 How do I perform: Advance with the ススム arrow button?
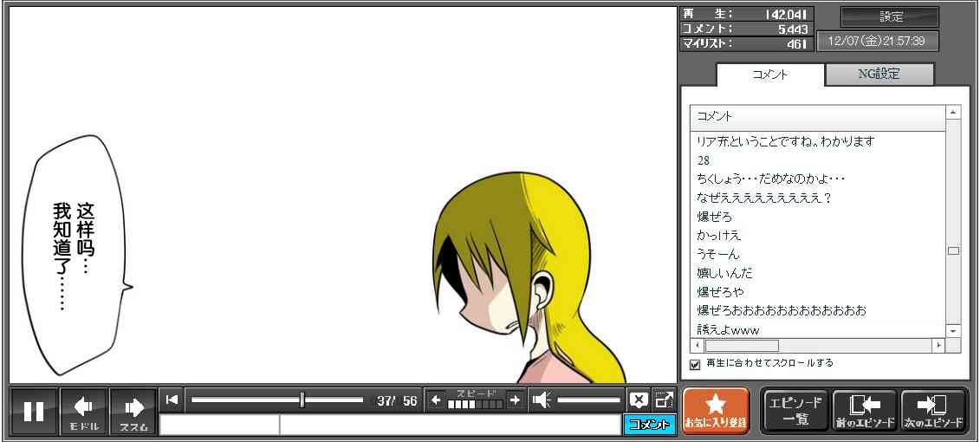(x=133, y=411)
